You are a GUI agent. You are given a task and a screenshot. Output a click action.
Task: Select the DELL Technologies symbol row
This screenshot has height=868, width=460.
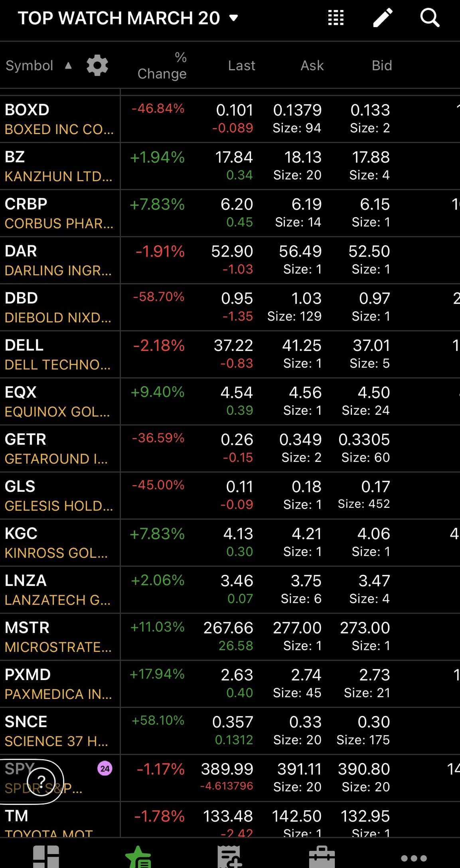59,354
